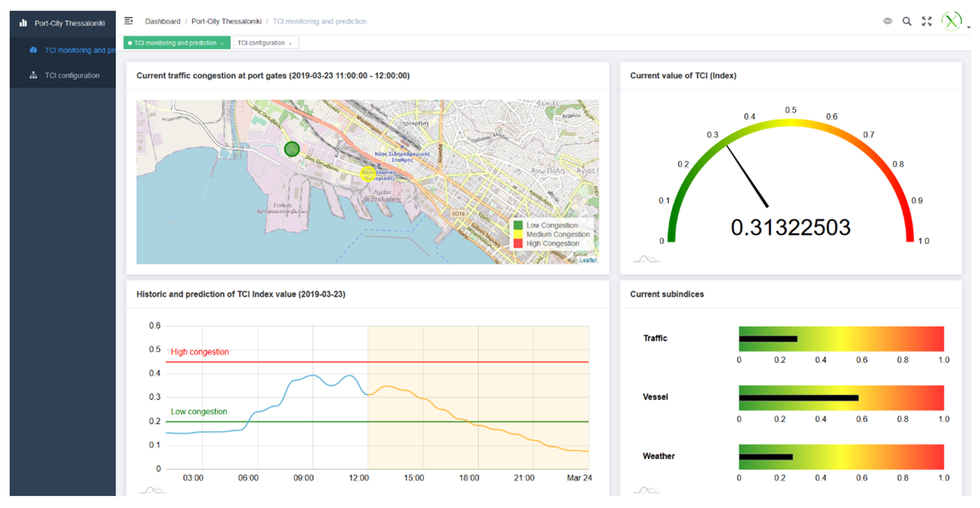Viewport: 980px width, 508px height.
Task: Click the green X user avatar
Action: pyautogui.click(x=951, y=21)
